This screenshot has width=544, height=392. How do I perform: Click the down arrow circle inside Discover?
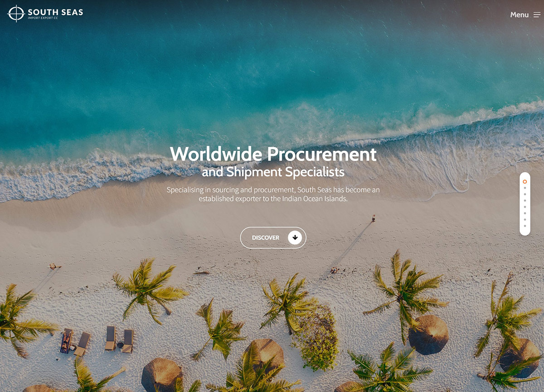click(x=295, y=237)
